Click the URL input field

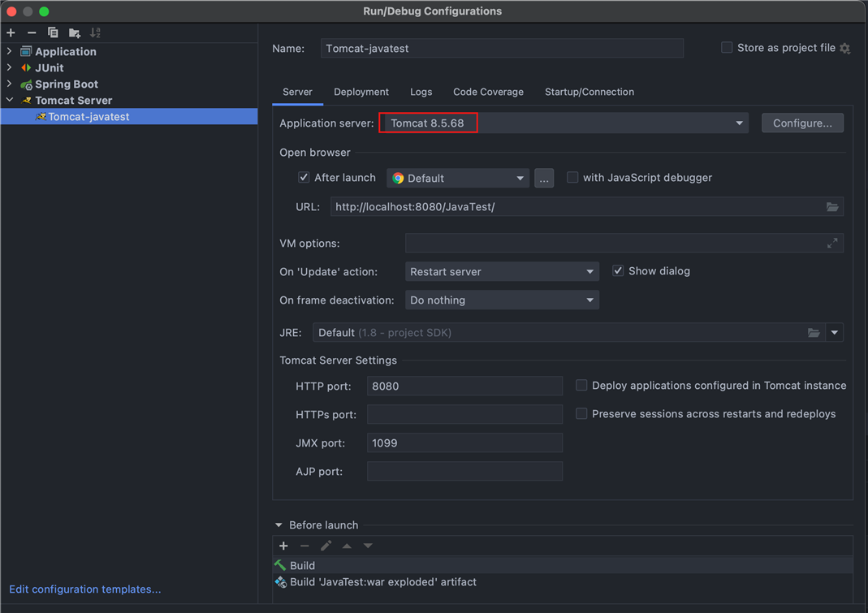tap(587, 206)
